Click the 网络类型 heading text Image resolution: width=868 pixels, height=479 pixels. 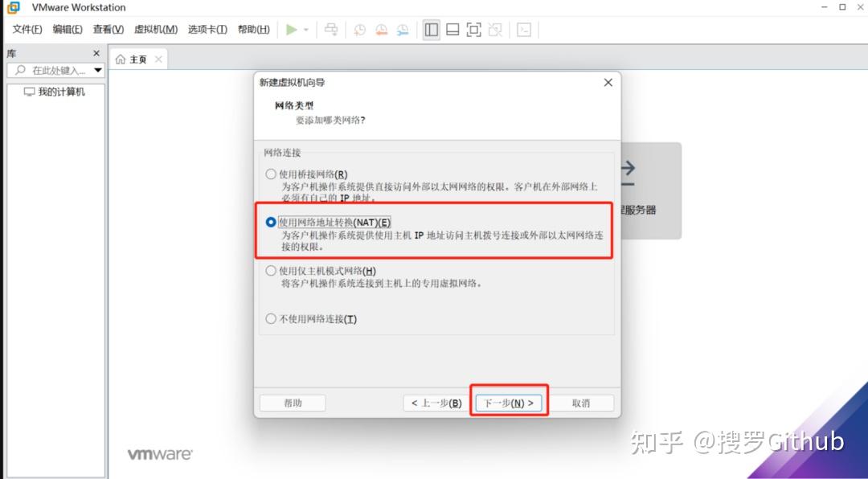tap(294, 106)
